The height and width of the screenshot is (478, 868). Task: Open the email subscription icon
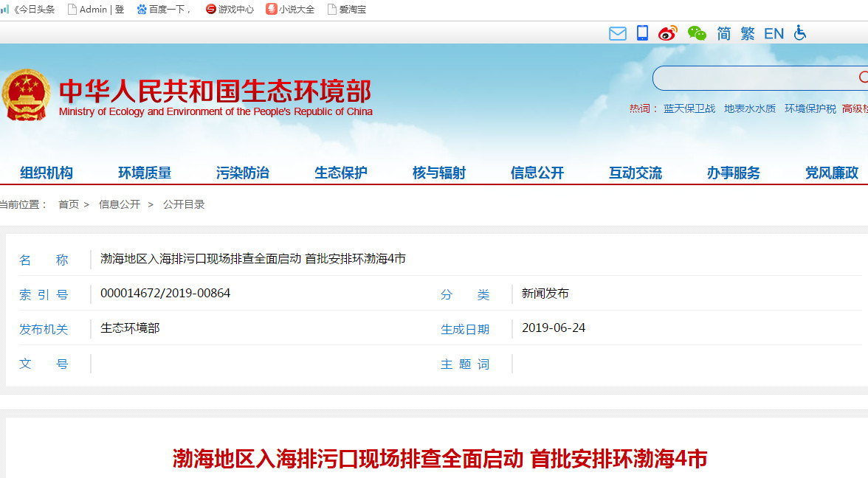pos(618,33)
